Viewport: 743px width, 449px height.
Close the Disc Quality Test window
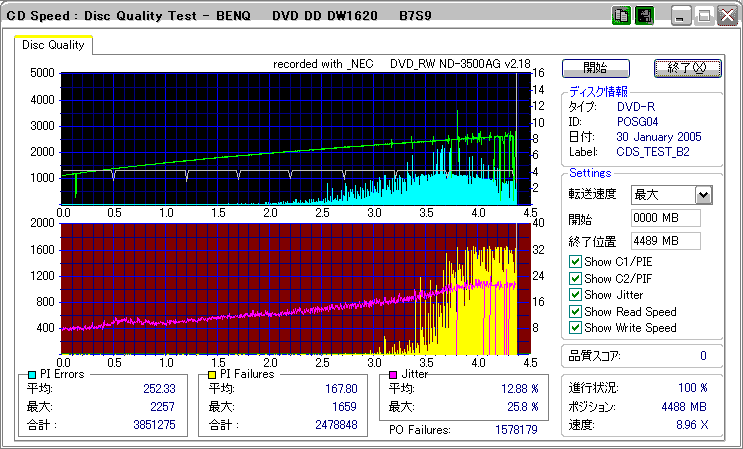point(726,16)
